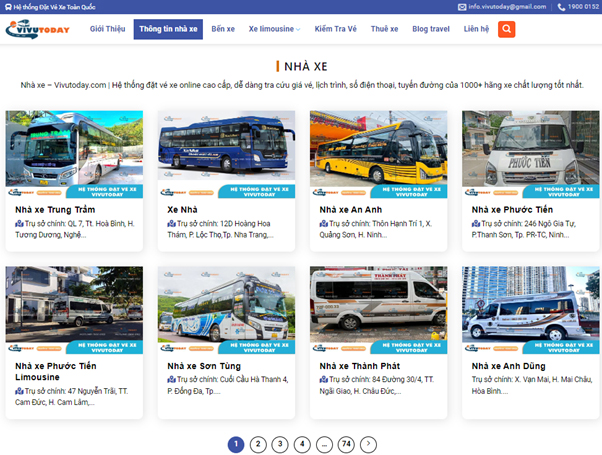Click the white Phước Tiến van photo

531,154
